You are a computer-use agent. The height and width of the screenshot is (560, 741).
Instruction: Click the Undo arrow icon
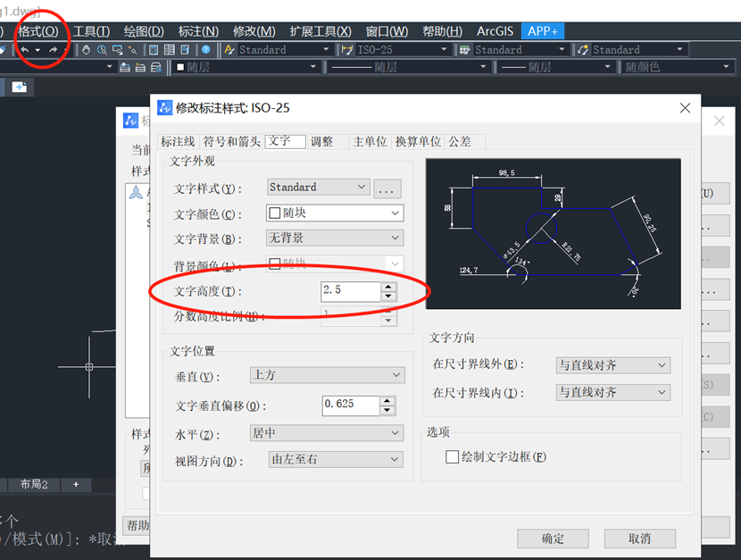pyautogui.click(x=25, y=49)
